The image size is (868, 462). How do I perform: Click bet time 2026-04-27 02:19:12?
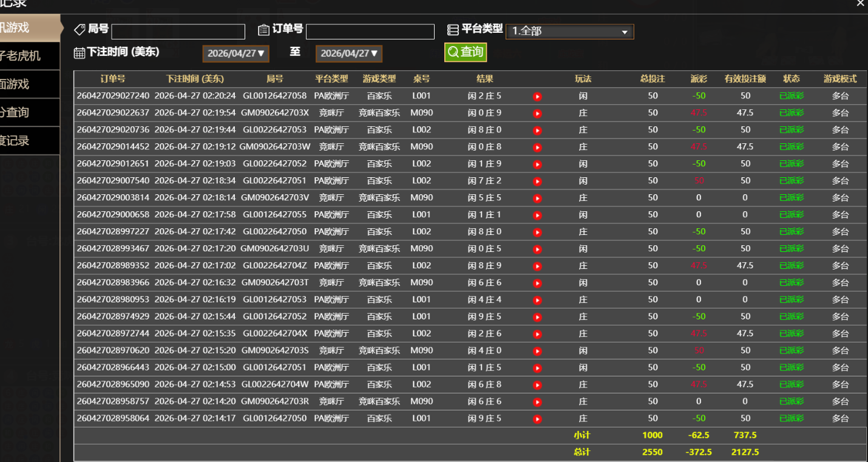click(x=195, y=147)
